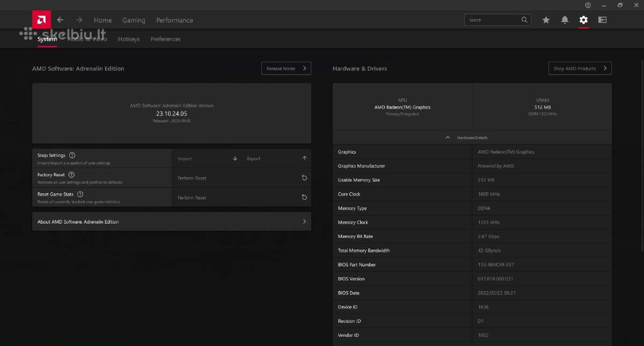This screenshot has width=644, height=346.
Task: Open Release Notes
Action: [286, 68]
